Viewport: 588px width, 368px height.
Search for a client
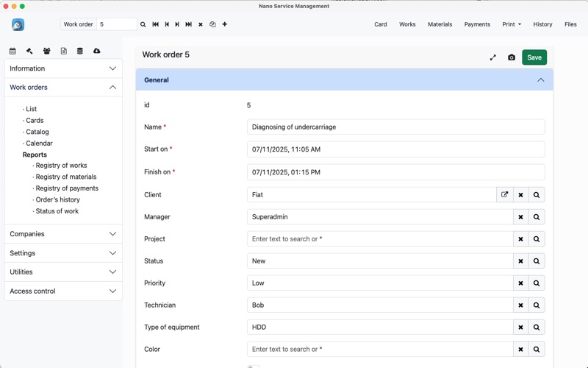click(537, 195)
